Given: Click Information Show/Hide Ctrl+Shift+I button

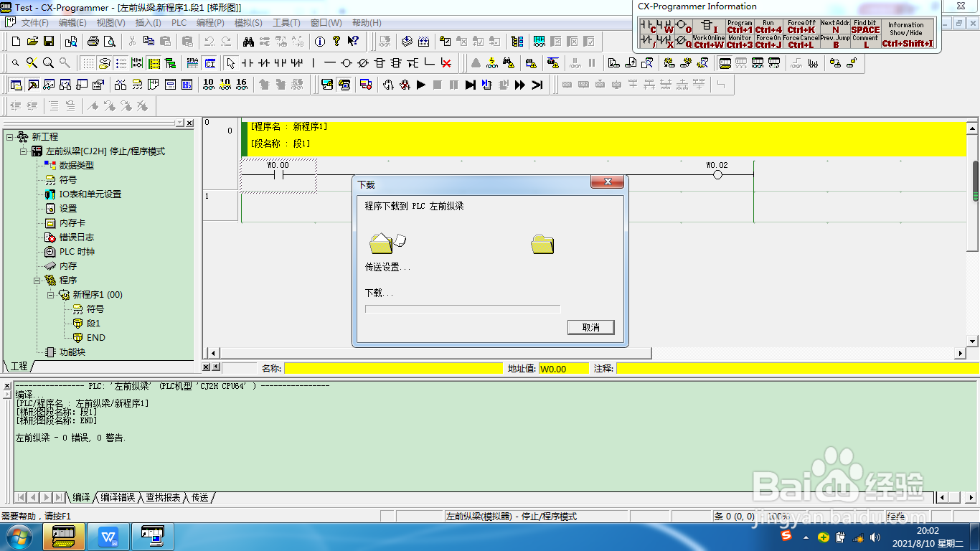Looking at the screenshot, I should pos(908,34).
